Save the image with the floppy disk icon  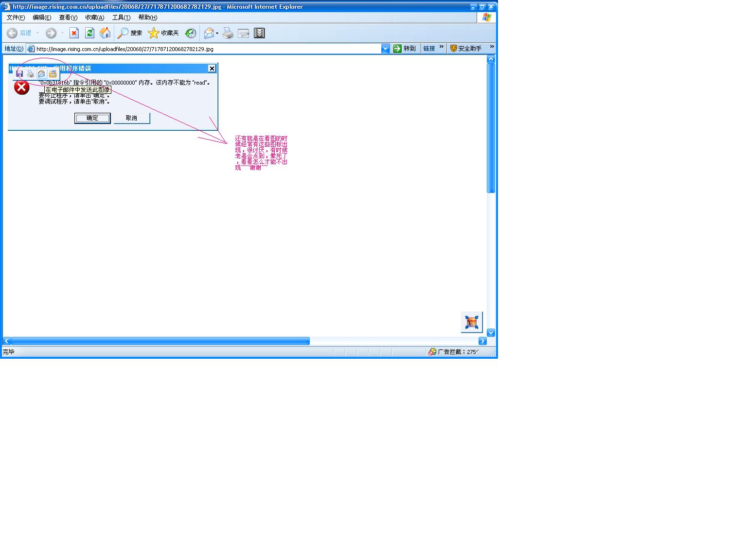19,74
